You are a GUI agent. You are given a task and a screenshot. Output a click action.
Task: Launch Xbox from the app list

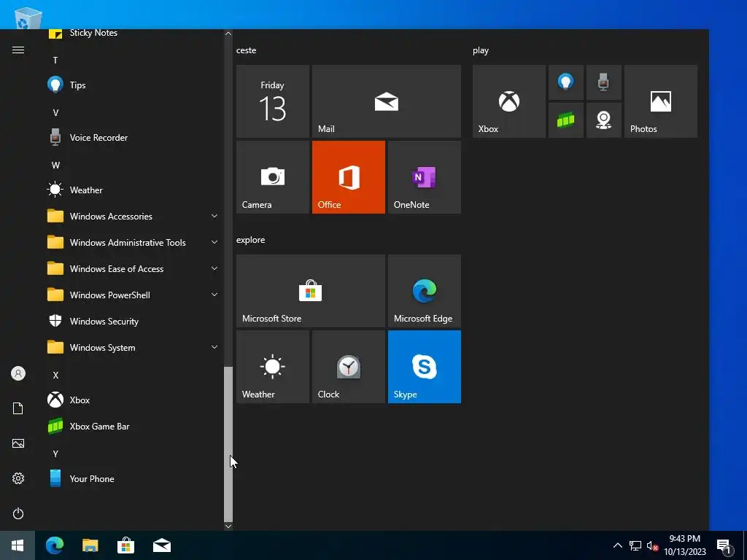(133, 400)
